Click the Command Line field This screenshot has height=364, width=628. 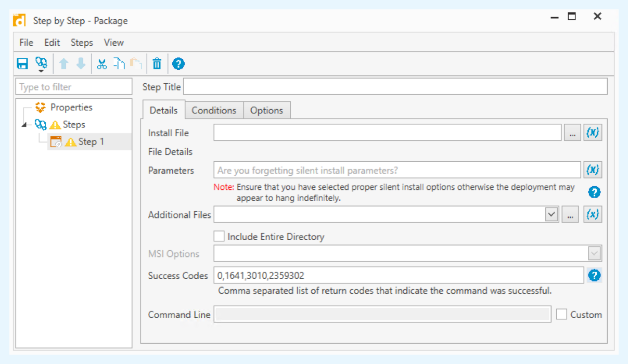(382, 315)
